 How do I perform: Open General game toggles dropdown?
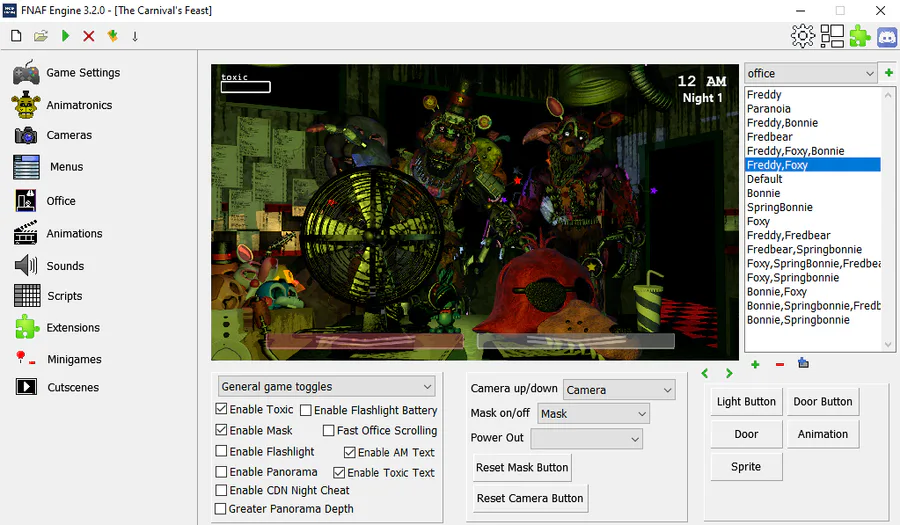(326, 386)
